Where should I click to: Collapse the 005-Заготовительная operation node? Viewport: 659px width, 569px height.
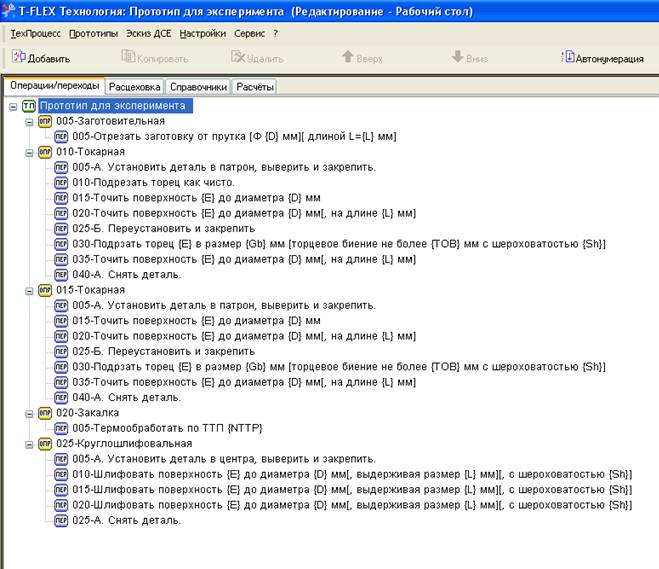[x=29, y=121]
